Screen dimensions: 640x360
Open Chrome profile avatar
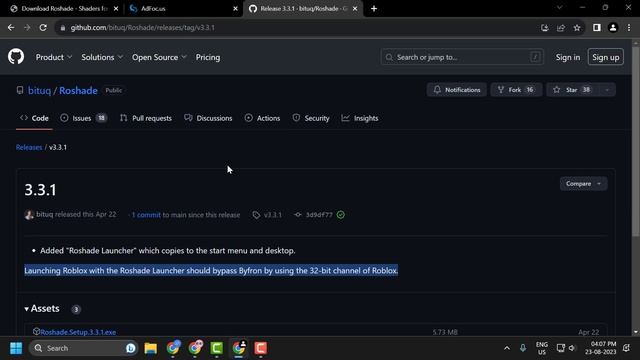click(613, 28)
